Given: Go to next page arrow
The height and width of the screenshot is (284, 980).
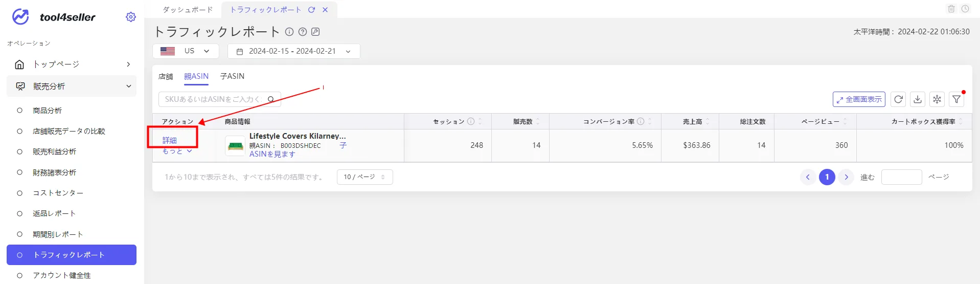Looking at the screenshot, I should point(847,177).
